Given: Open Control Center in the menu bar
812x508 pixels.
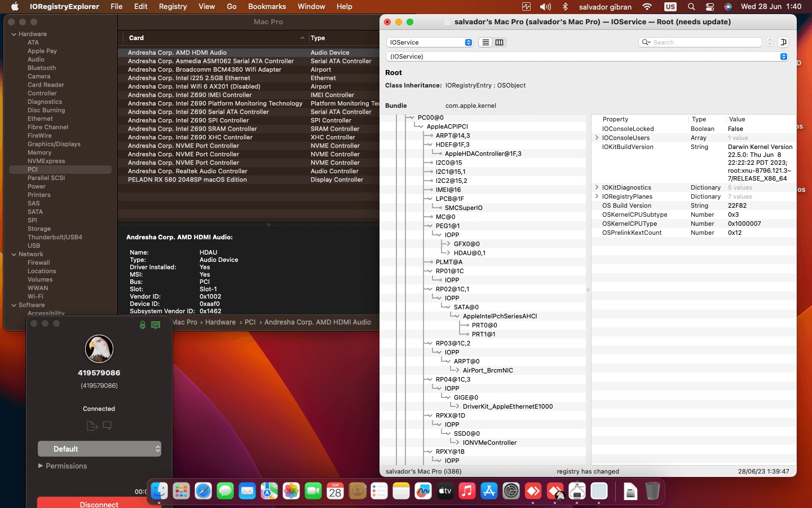Looking at the screenshot, I should tap(710, 7).
